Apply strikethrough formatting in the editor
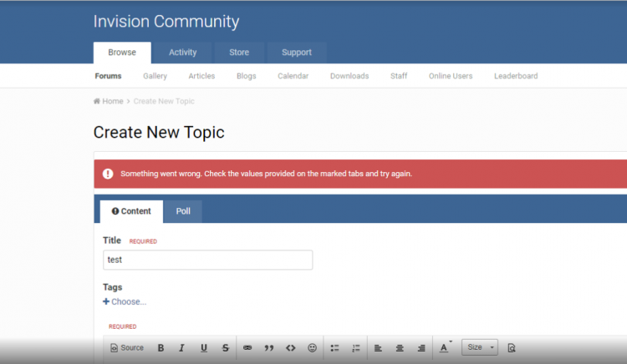This screenshot has width=627, height=364. tap(225, 348)
